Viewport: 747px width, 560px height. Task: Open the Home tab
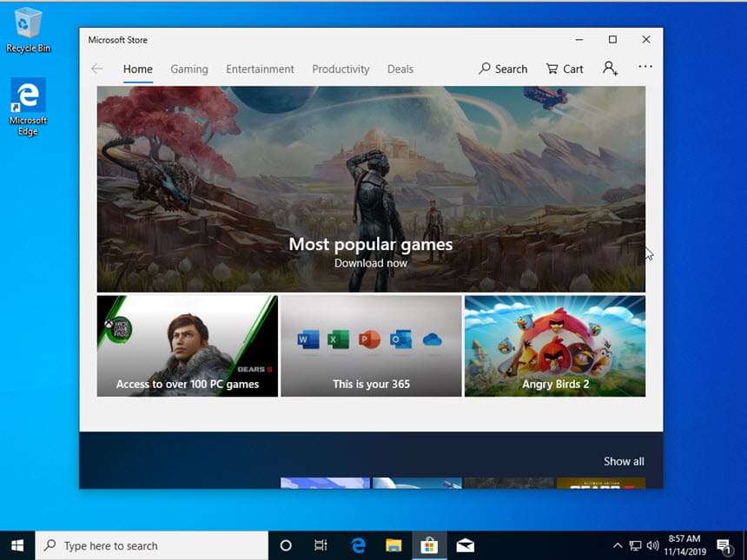click(x=138, y=69)
